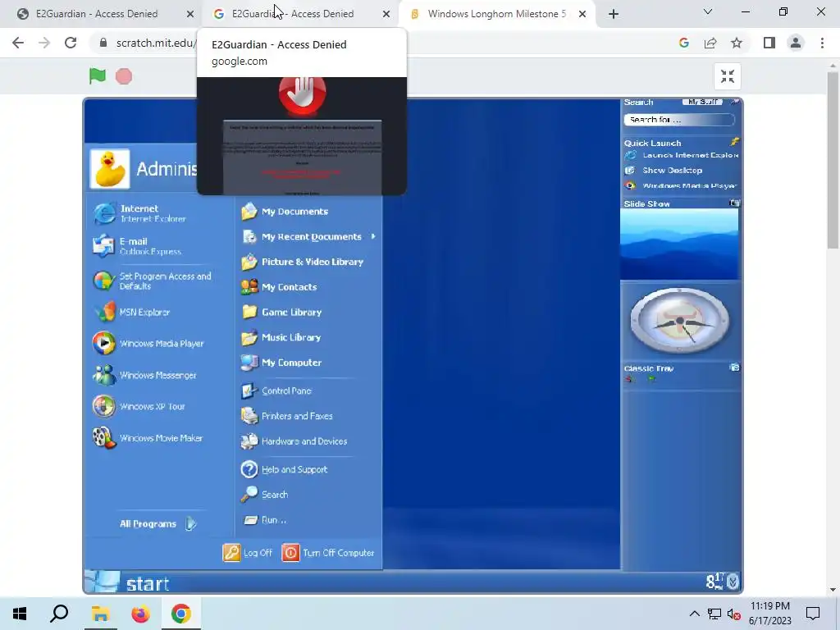Show hidden system tray icons
Viewport: 840px width, 630px height.
tap(694, 614)
